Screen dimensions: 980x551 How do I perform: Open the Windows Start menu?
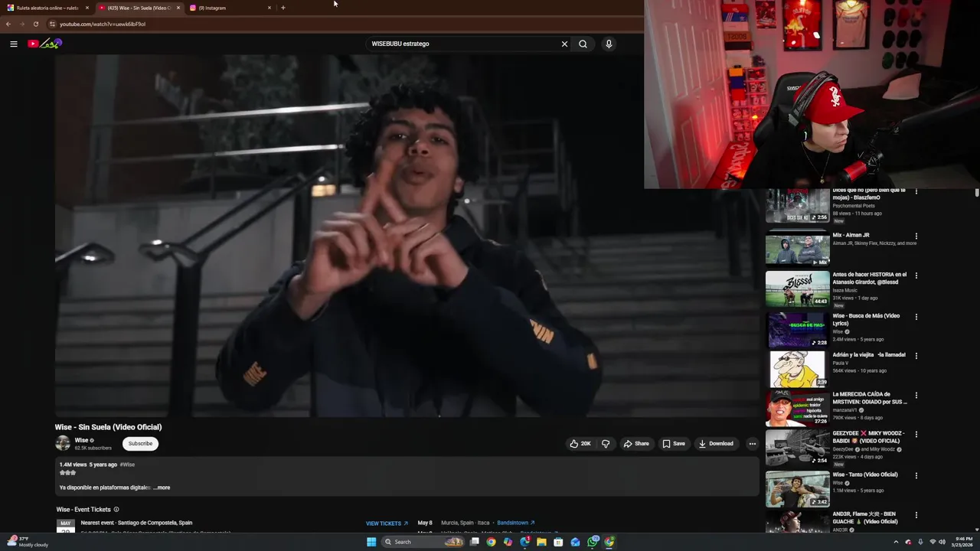tap(371, 542)
